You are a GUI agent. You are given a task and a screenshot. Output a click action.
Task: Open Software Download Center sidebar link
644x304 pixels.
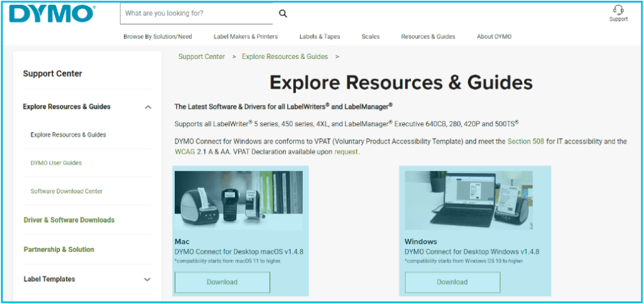[66, 191]
